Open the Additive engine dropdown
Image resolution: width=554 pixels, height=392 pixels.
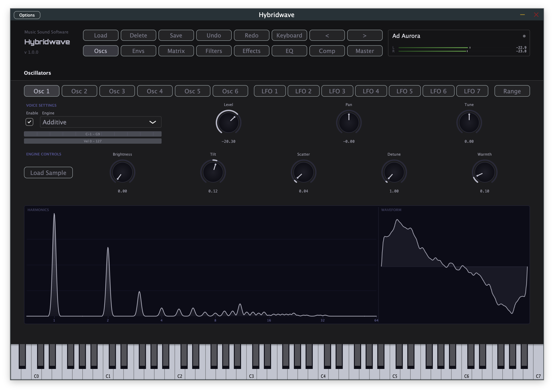coord(101,122)
